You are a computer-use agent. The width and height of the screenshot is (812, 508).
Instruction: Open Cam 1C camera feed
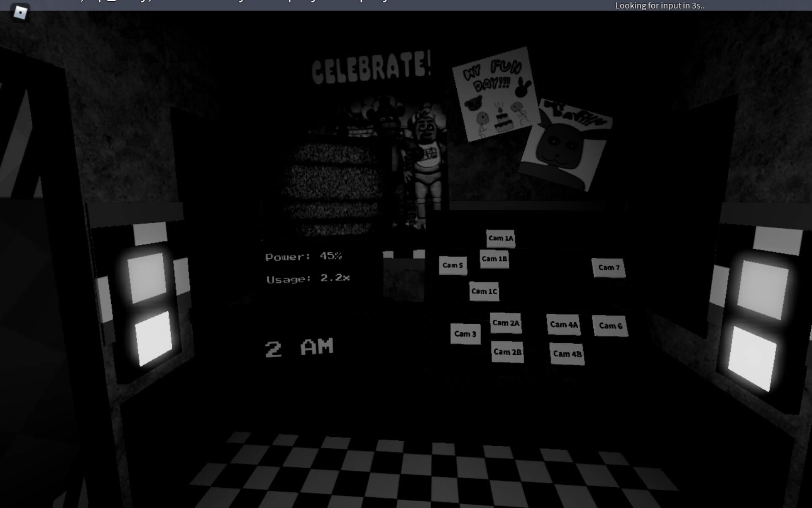click(x=484, y=291)
